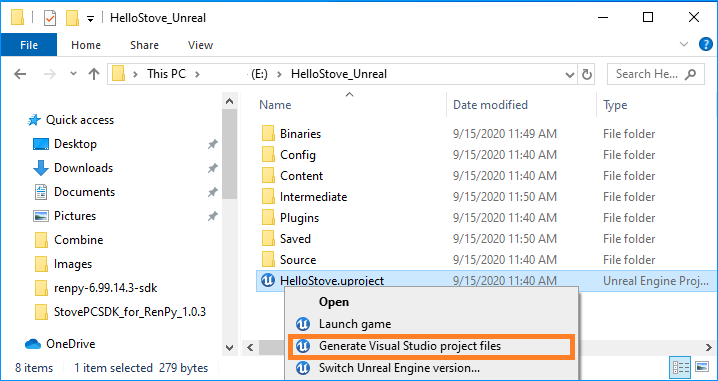Click the Properties quick access toolbar icon
718x381 pixels.
click(50, 18)
